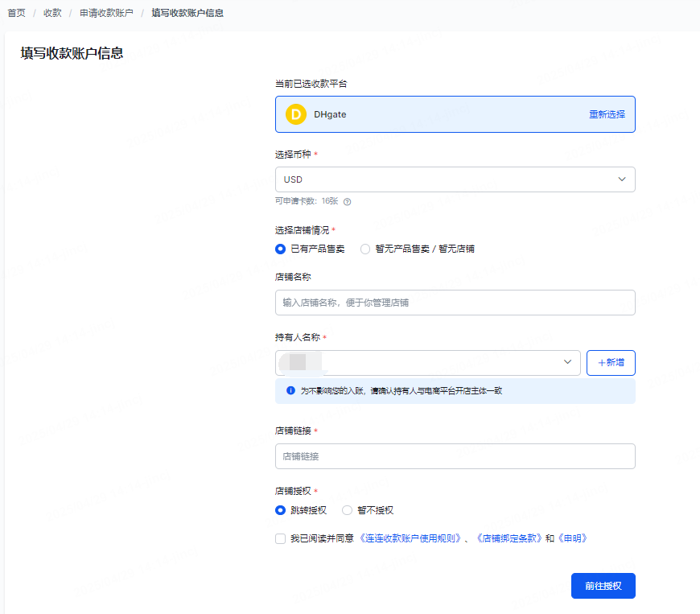This screenshot has width=700, height=614.
Task: Select 暂无产品售卖 / 暂无店铺 radio option
Action: [365, 249]
